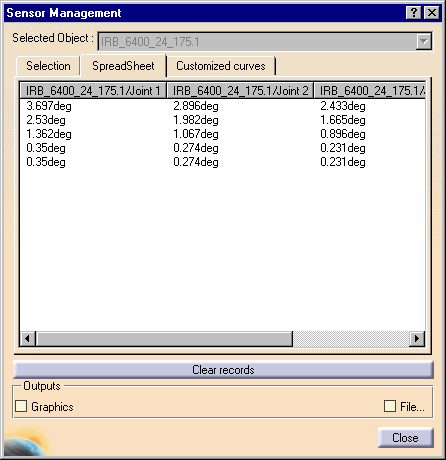This screenshot has width=446, height=460.
Task: Click the right scroll arrow icon
Action: pyautogui.click(x=417, y=339)
